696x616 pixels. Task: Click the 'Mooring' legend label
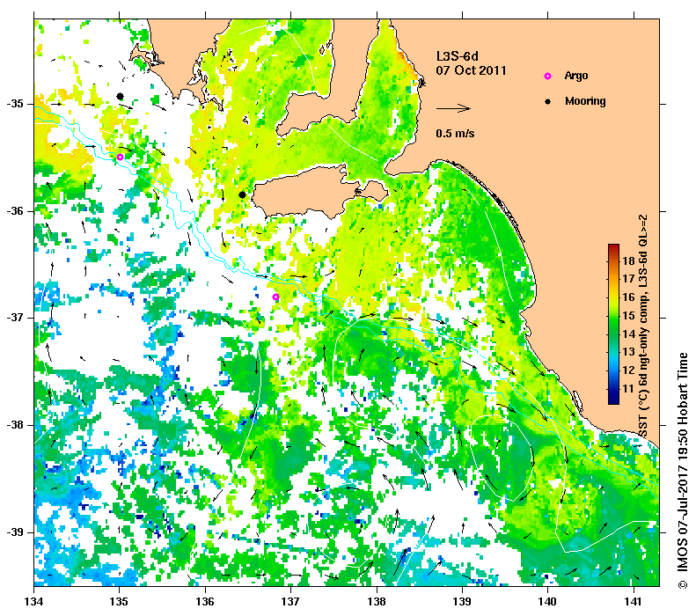[585, 101]
